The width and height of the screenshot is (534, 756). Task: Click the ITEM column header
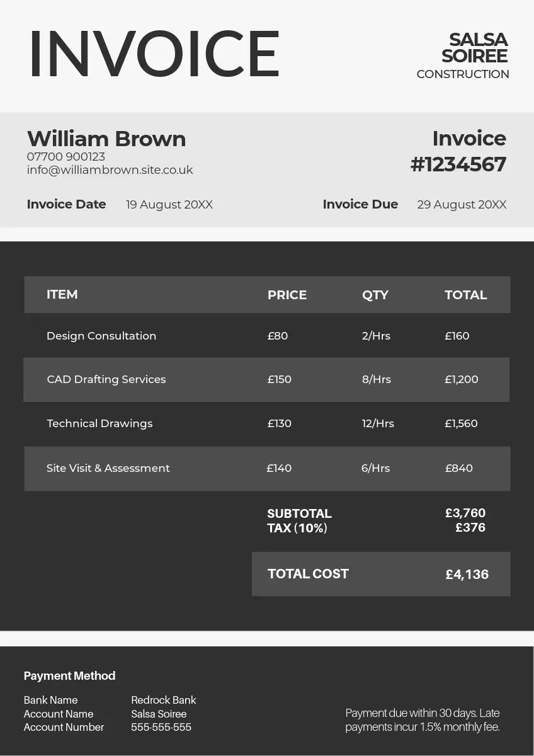coord(62,294)
